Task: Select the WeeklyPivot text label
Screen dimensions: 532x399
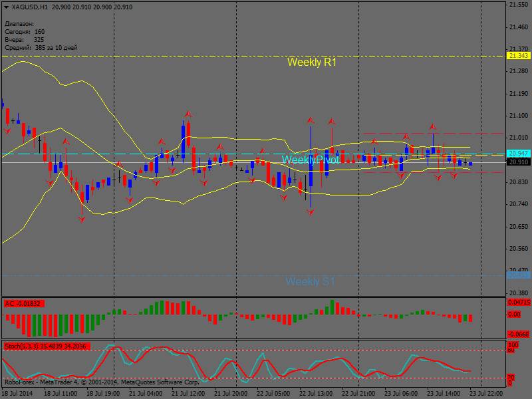Action: tap(310, 160)
